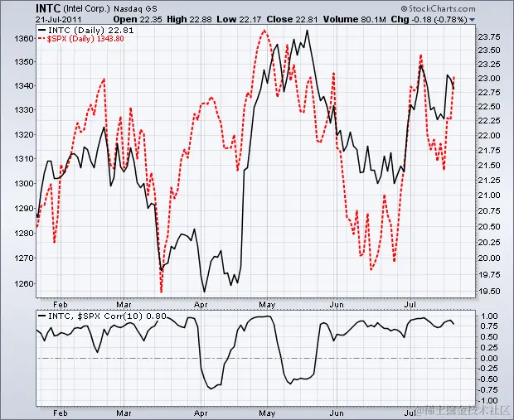Click the "(Intel Corp.)" company name
Image resolution: width=514 pixels, height=420 pixels.
pos(86,9)
